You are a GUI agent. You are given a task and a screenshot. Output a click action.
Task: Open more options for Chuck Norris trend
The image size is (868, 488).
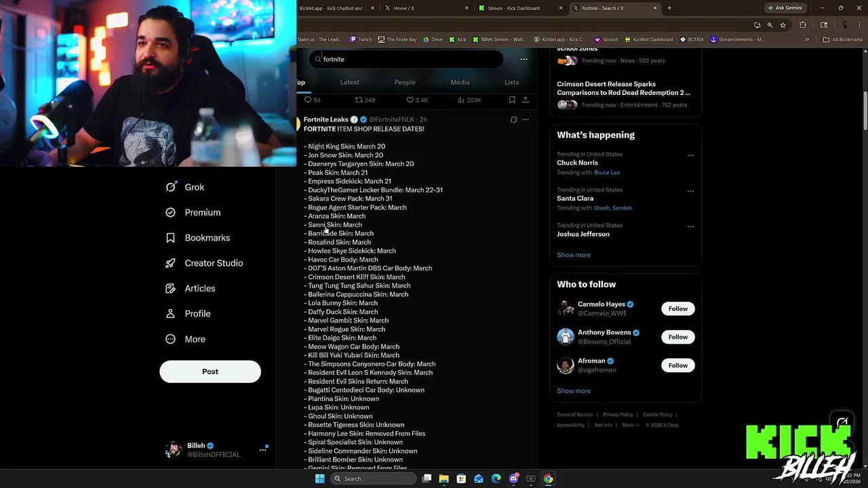pyautogui.click(x=690, y=155)
